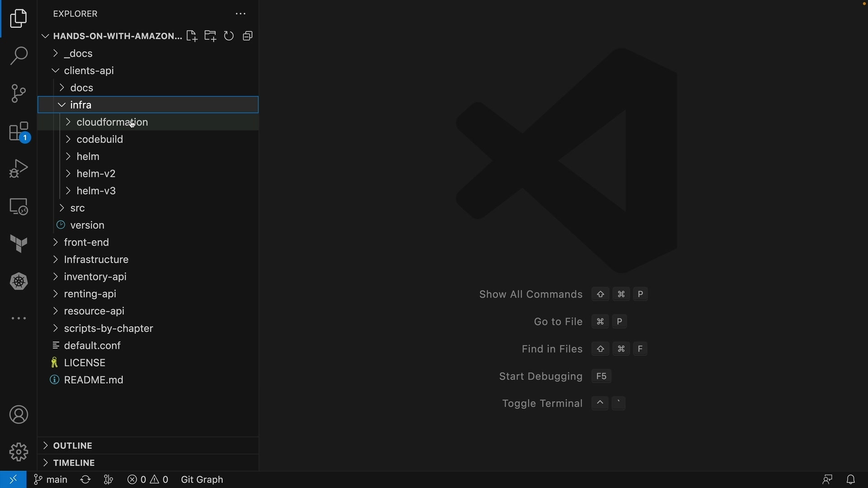Collapse the clients-api folder

pos(89,71)
